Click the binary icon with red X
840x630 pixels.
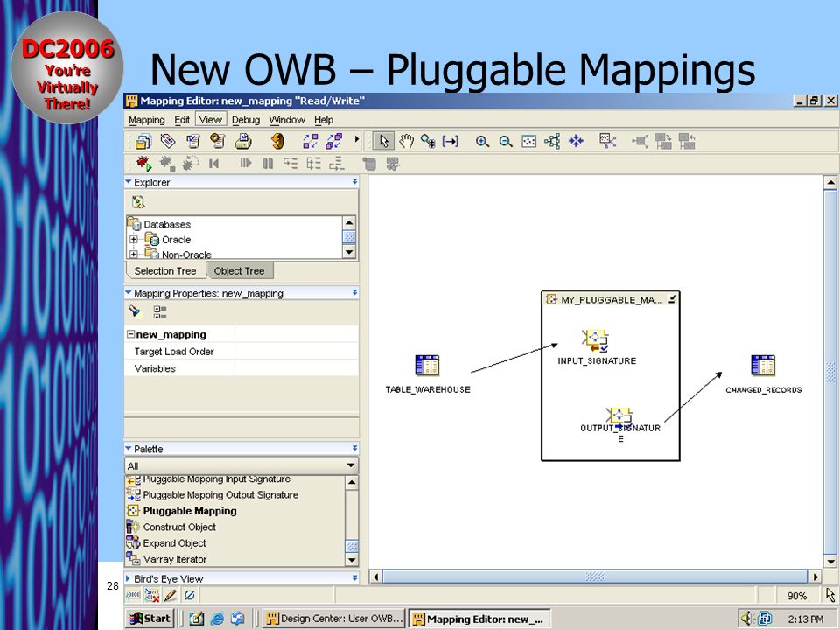(x=152, y=595)
